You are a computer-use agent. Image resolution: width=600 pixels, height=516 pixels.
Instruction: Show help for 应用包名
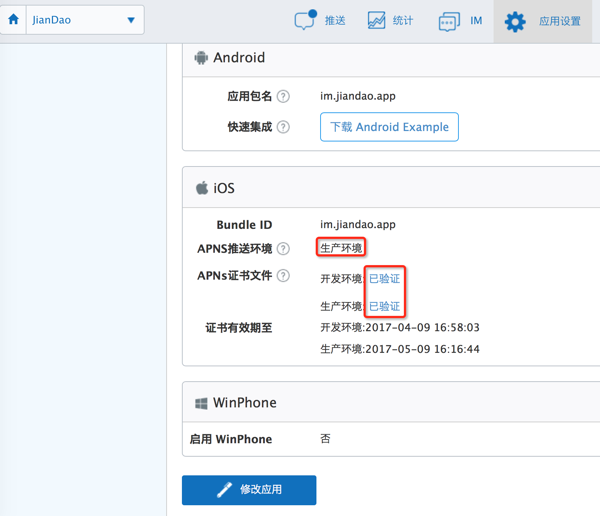pos(283,96)
